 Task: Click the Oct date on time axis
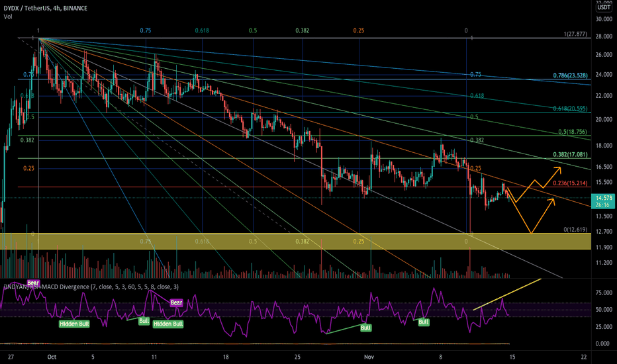click(52, 357)
